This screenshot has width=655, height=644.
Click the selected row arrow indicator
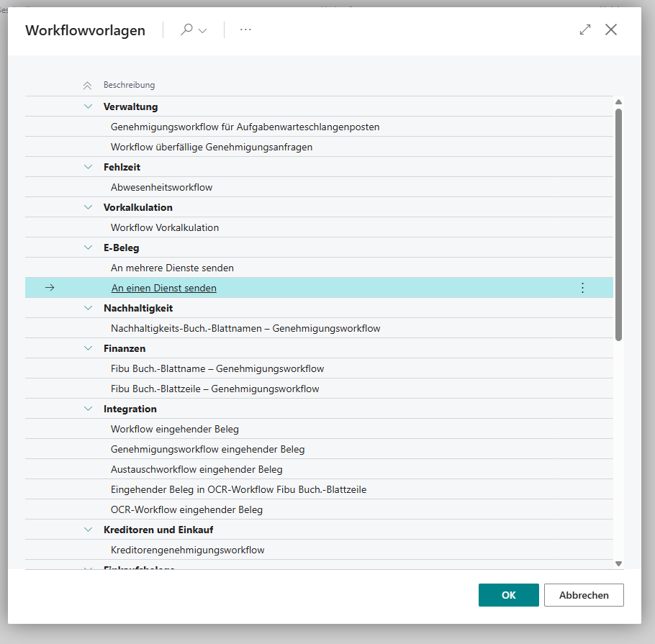click(49, 287)
